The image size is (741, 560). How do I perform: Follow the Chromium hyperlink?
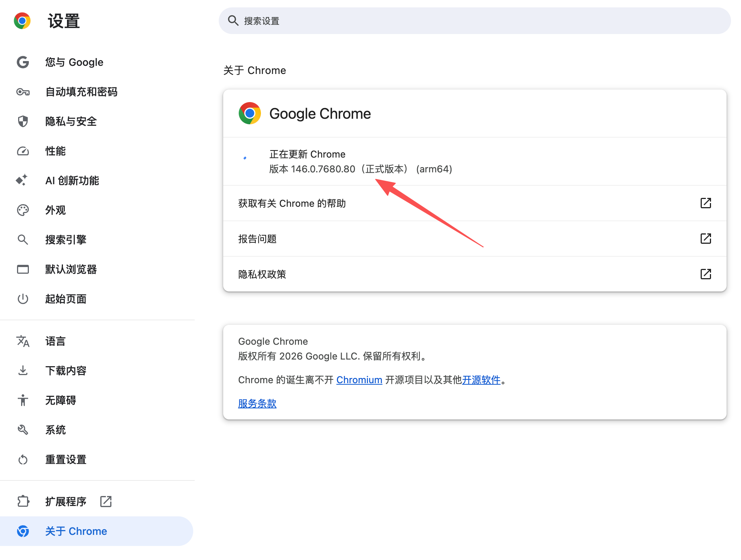(x=359, y=380)
